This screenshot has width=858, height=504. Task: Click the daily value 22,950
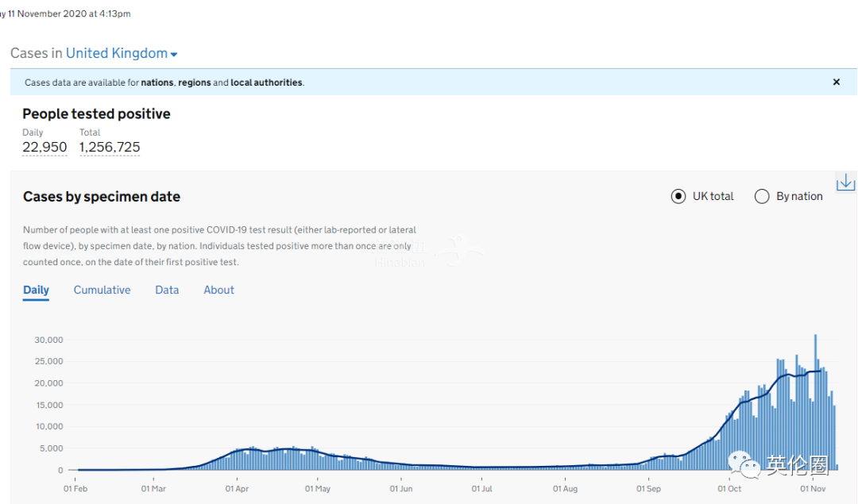coord(44,147)
